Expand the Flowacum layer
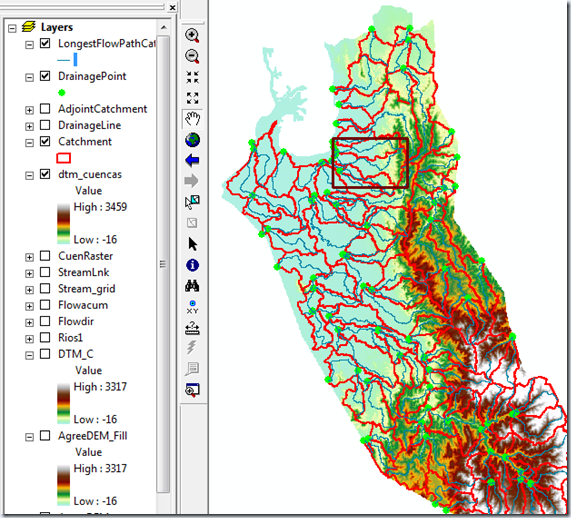The image size is (571, 518). 29,306
